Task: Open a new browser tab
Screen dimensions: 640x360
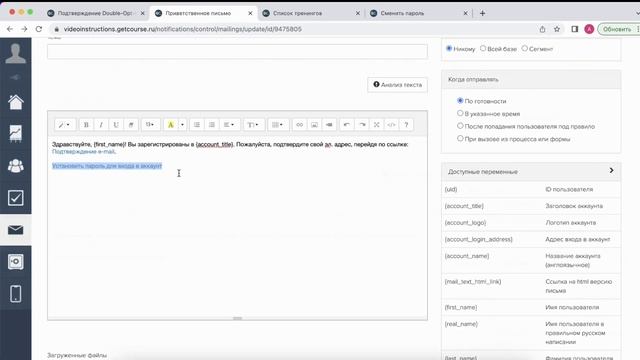Action: pos(482,13)
